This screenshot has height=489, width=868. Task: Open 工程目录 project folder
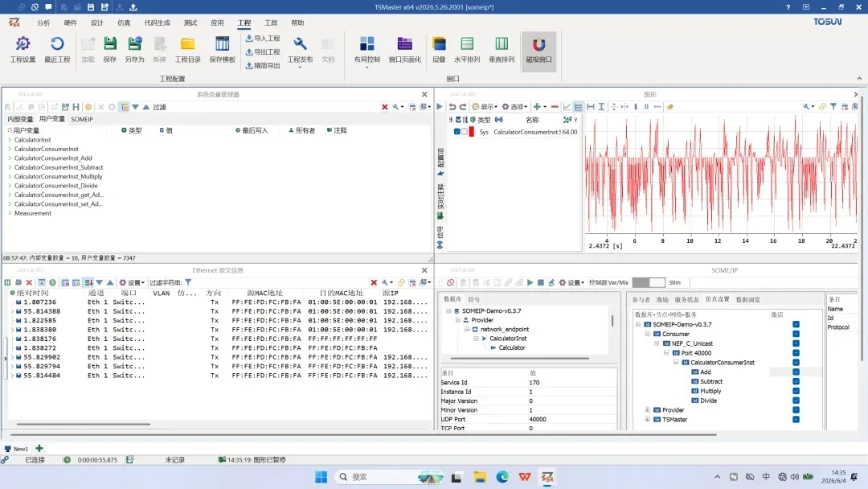pyautogui.click(x=187, y=49)
